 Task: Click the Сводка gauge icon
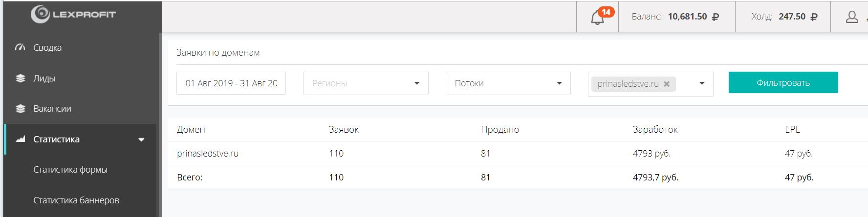[x=20, y=48]
